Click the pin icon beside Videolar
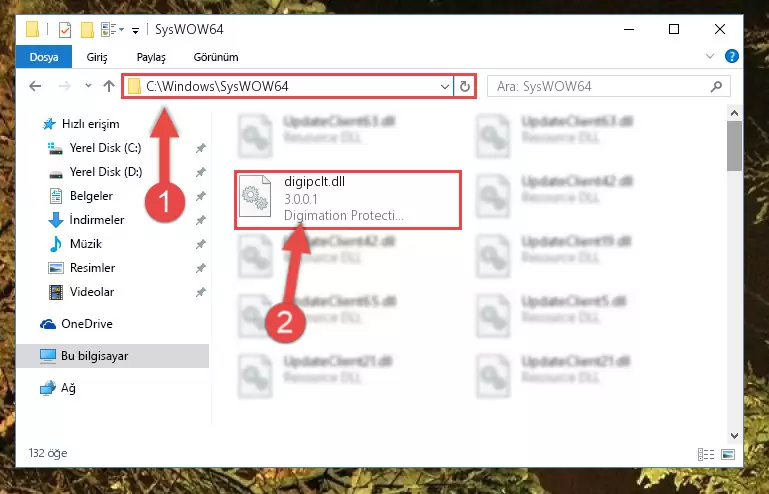This screenshot has width=769, height=494. (x=201, y=292)
